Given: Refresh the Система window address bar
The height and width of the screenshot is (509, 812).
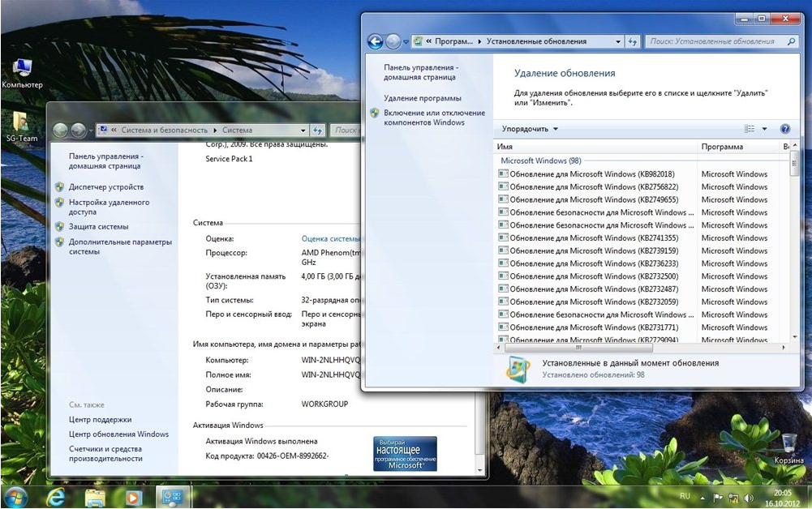Looking at the screenshot, I should pyautogui.click(x=317, y=130).
